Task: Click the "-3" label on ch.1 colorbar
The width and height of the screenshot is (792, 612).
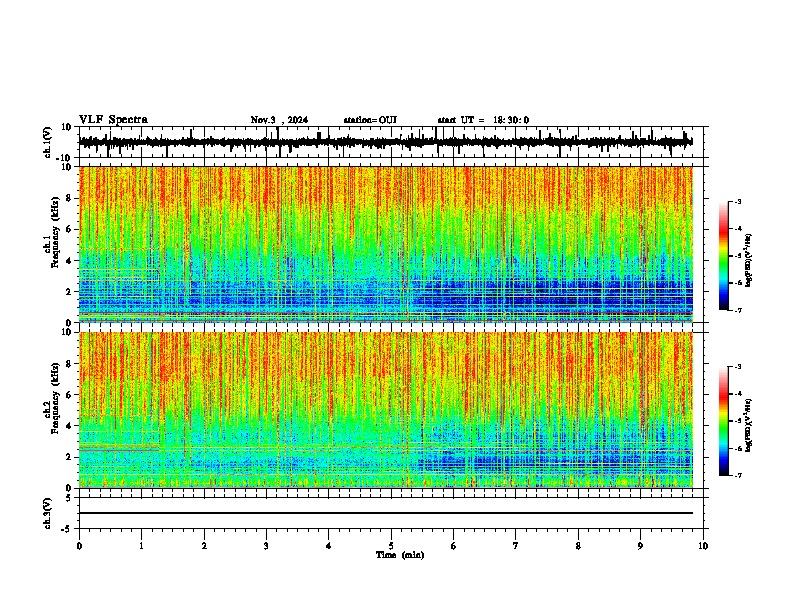Action: [x=738, y=201]
